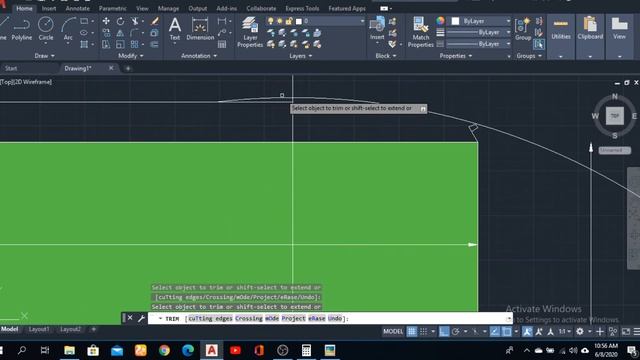This screenshot has height=360, width=640.
Task: Switch to the Parametric ribbon tab
Action: pyautogui.click(x=113, y=9)
